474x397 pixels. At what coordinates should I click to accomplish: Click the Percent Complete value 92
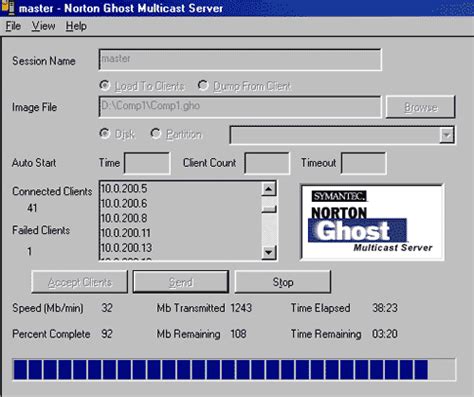tap(107, 334)
